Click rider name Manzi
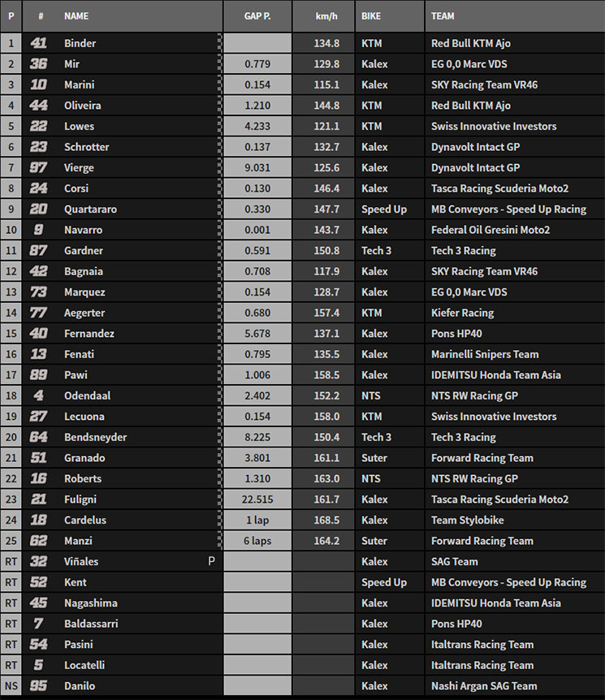The width and height of the screenshot is (605, 700). [78, 541]
